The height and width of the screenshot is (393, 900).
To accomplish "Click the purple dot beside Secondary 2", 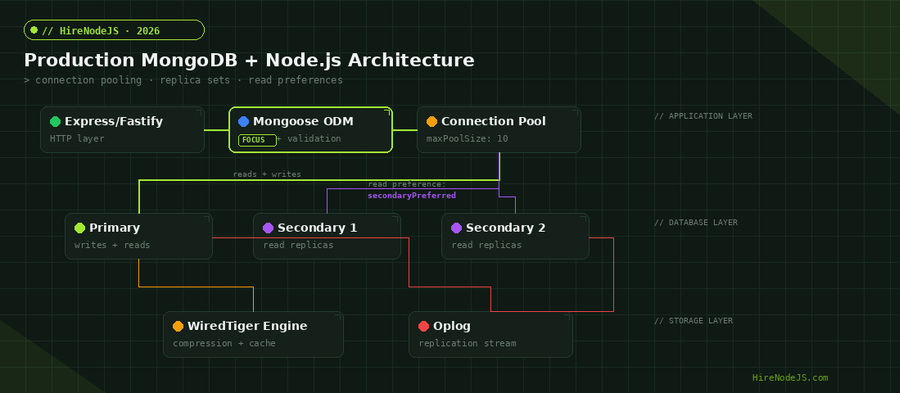I will tap(456, 228).
